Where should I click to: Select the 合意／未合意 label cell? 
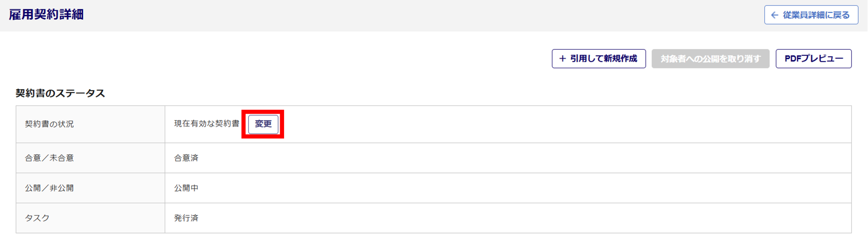click(x=91, y=158)
